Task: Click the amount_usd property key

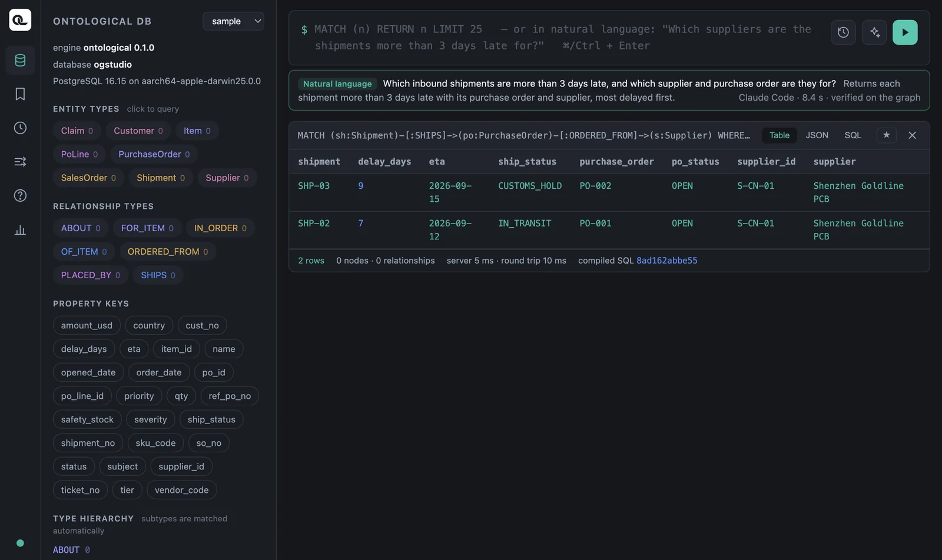Action: click(x=87, y=325)
